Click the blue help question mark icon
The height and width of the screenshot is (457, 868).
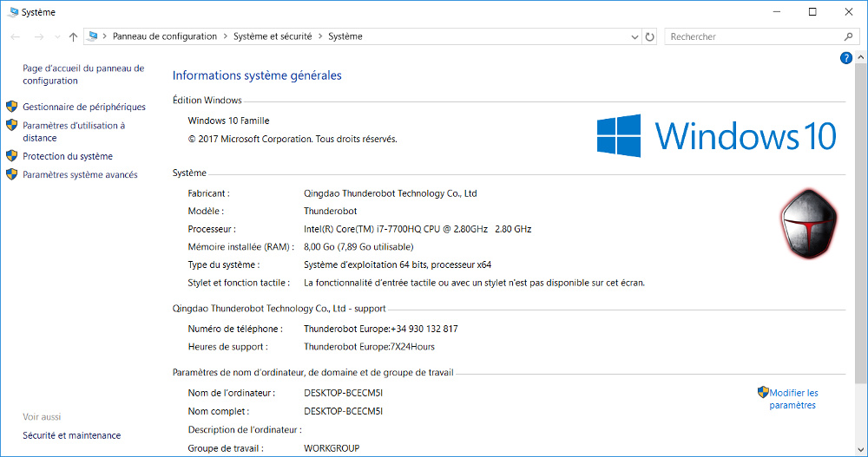tap(846, 58)
